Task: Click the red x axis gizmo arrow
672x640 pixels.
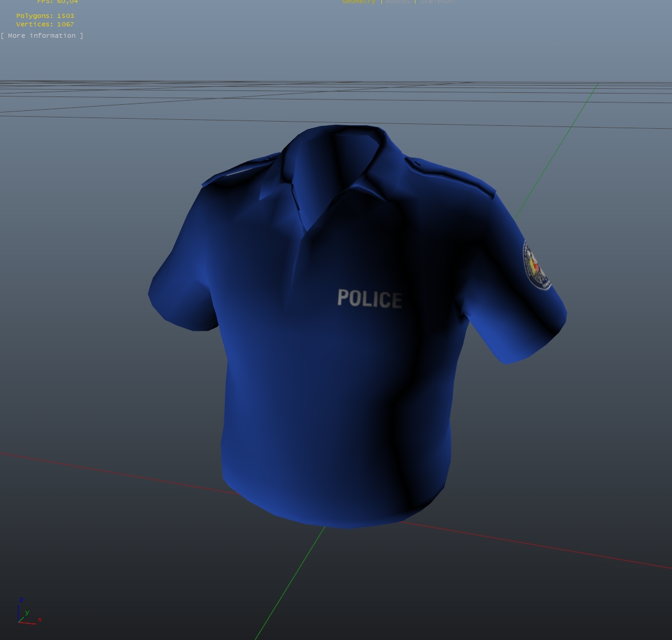Action: point(28,623)
